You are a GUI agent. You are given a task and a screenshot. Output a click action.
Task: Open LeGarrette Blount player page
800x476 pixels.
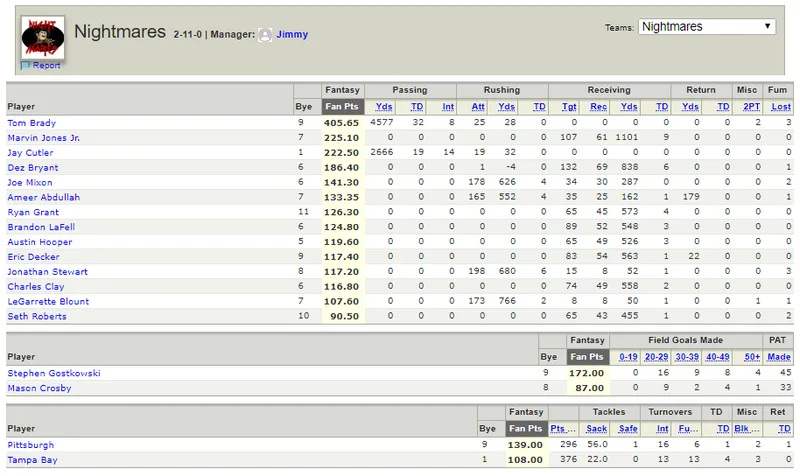pos(48,302)
